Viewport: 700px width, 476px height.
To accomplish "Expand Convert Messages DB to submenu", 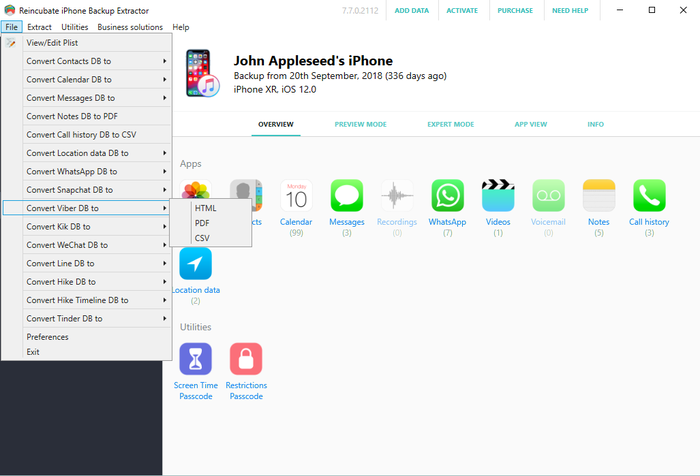I will pos(97,98).
